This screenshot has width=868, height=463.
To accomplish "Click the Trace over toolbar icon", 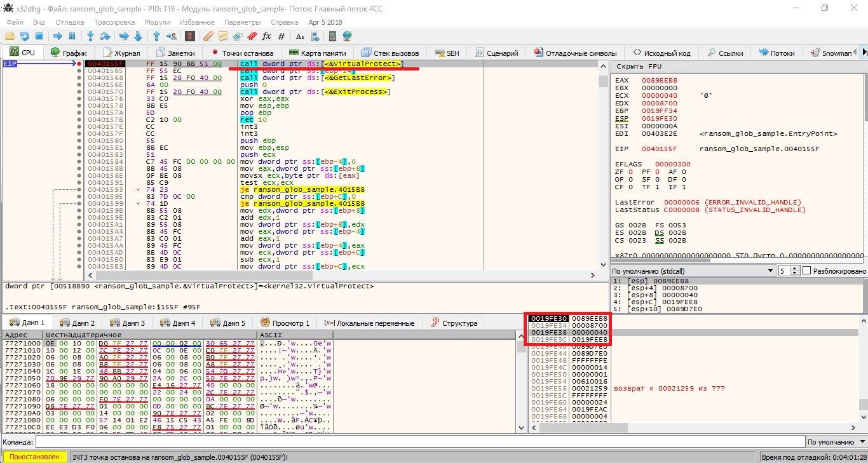I will pyautogui.click(x=138, y=36).
